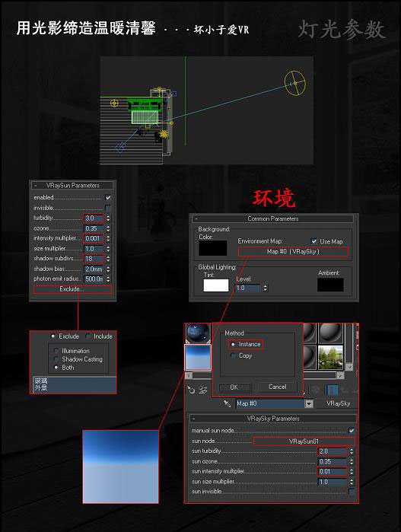Click Level value field 1.0
The width and height of the screenshot is (401, 532).
tap(249, 288)
